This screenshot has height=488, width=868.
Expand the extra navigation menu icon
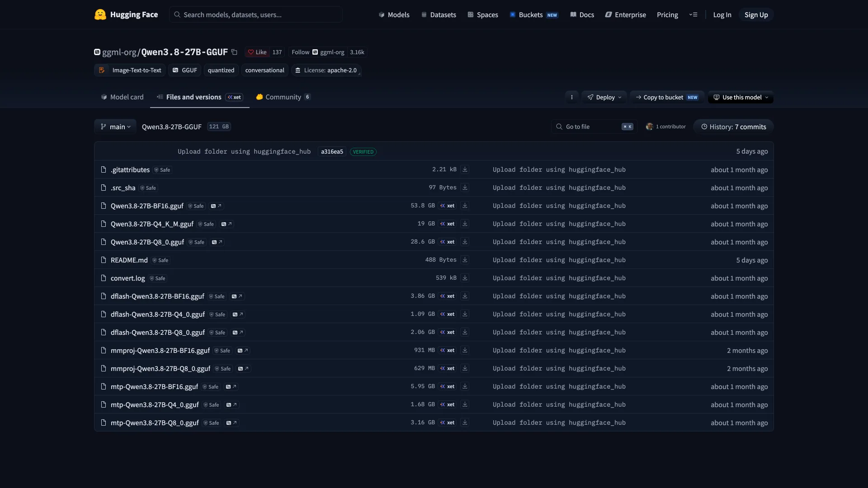coord(693,14)
